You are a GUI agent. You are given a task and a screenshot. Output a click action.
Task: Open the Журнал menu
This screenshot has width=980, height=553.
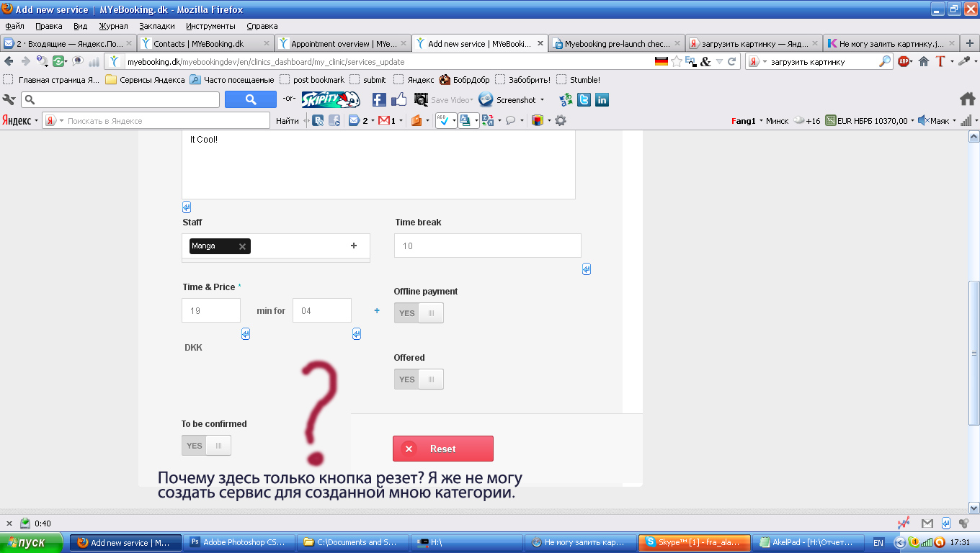pos(113,26)
